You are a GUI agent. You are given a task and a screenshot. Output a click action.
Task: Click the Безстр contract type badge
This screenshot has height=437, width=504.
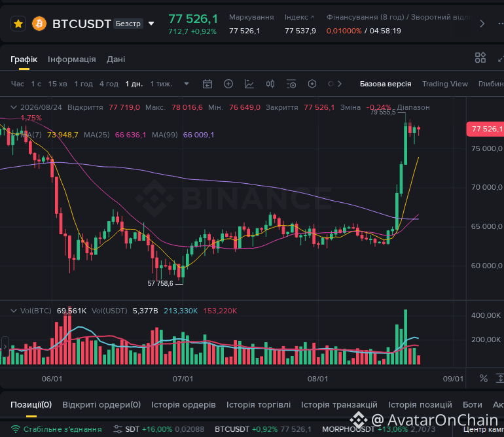point(128,24)
